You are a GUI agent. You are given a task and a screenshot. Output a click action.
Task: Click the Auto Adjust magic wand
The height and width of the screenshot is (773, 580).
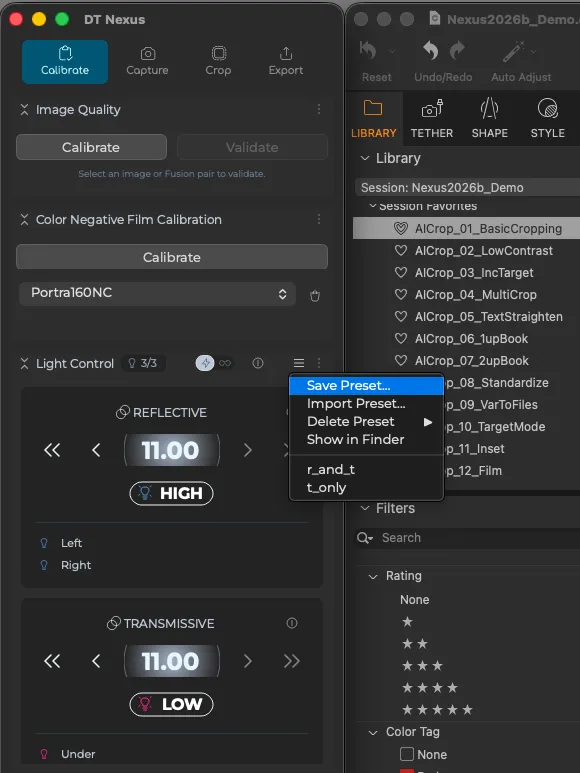[x=513, y=51]
